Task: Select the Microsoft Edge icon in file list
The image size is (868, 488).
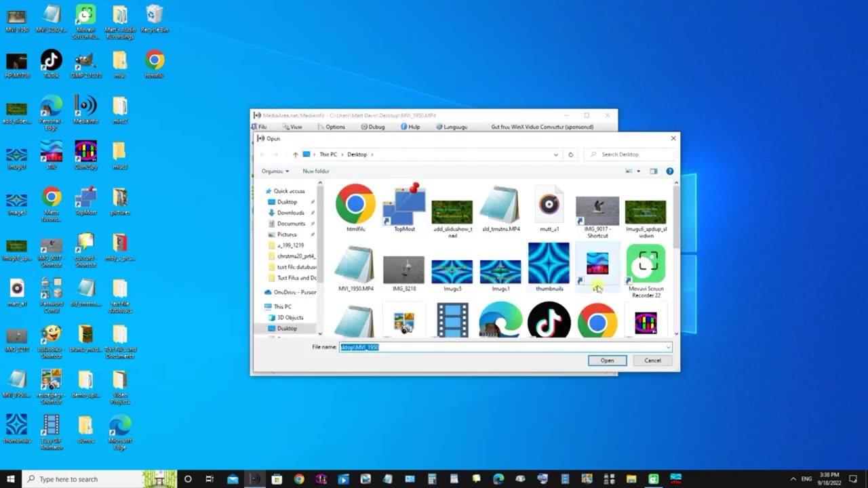Action: point(500,320)
